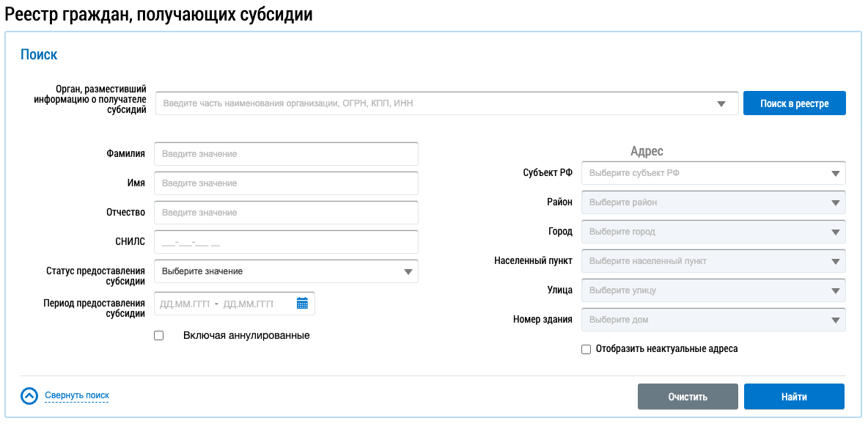Open the calendar date picker icon
This screenshot has height=429, width=868.
[x=302, y=303]
